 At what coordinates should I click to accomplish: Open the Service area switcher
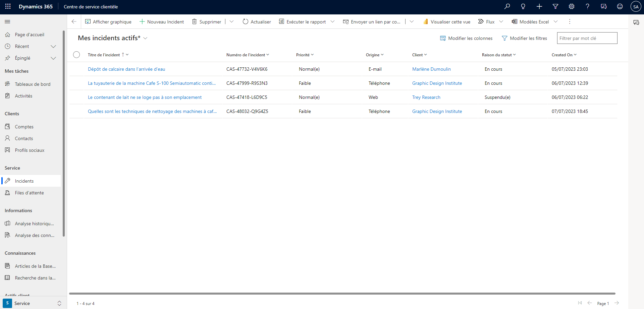[x=32, y=303]
